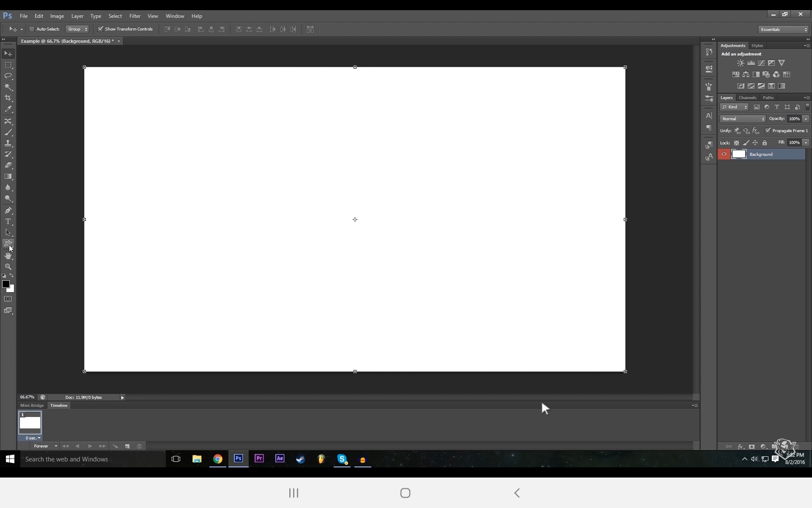Switch to the Mini Bridge tab

[32, 406]
